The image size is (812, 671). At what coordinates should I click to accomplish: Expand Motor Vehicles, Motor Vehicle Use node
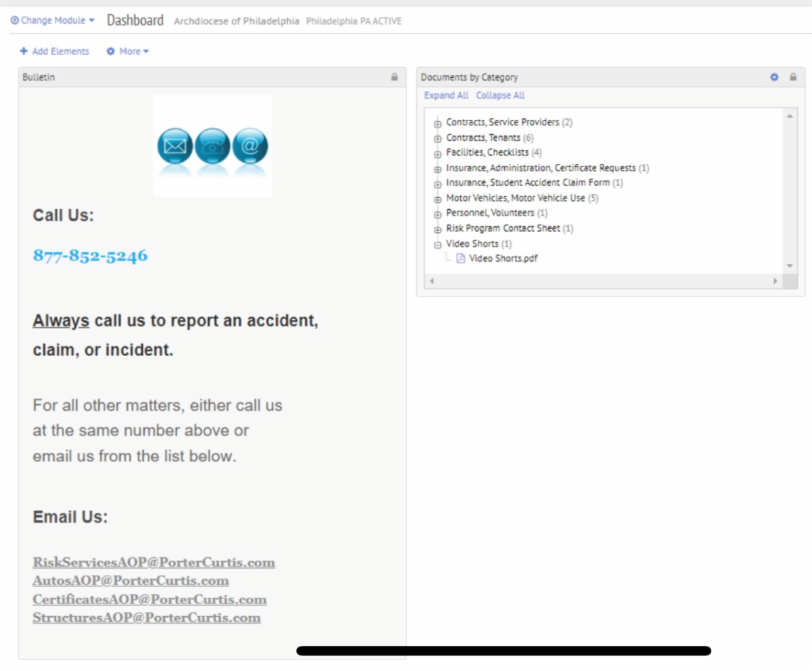437,199
